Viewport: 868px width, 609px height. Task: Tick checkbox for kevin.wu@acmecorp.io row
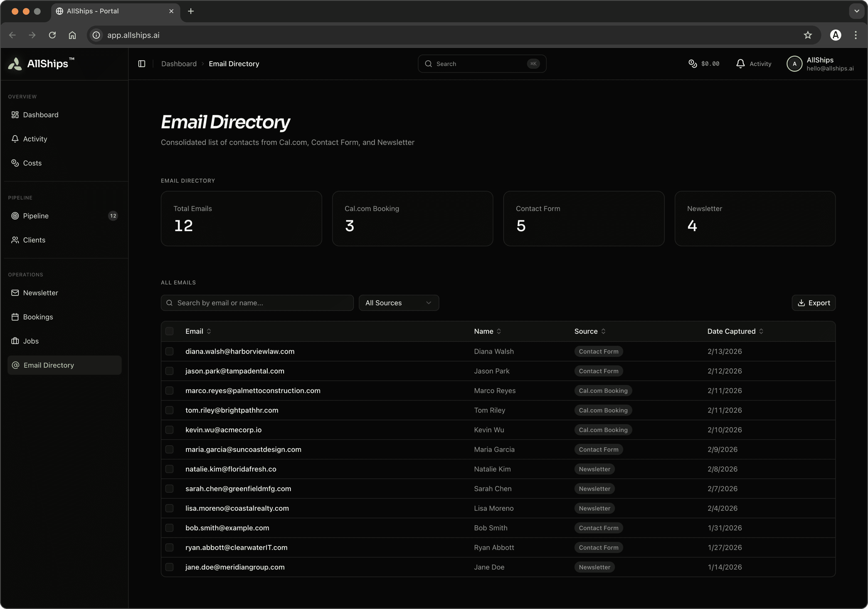pyautogui.click(x=169, y=430)
